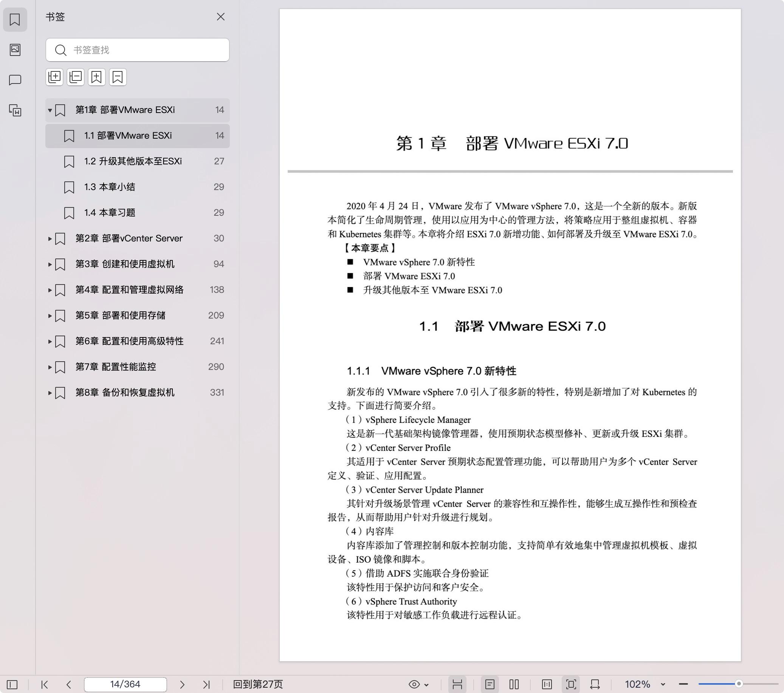The height and width of the screenshot is (693, 784).
Task: Expand the 第2章 部署vCenter Server bookmark
Action: pos(50,238)
